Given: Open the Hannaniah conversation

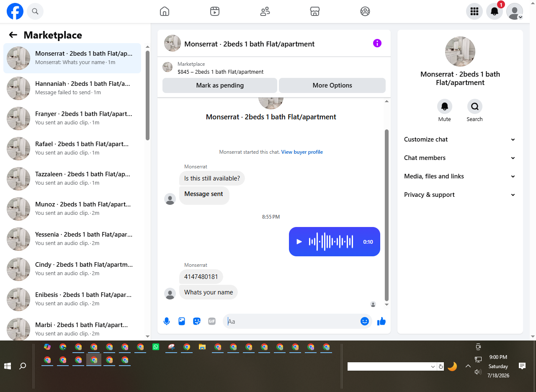Looking at the screenshot, I should point(72,88).
